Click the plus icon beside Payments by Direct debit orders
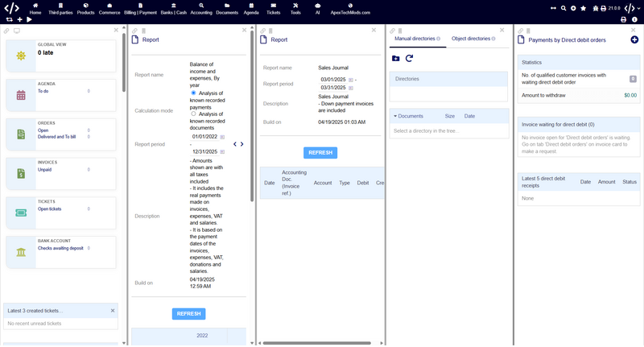Image resolution: width=644 pixels, height=347 pixels. click(634, 39)
